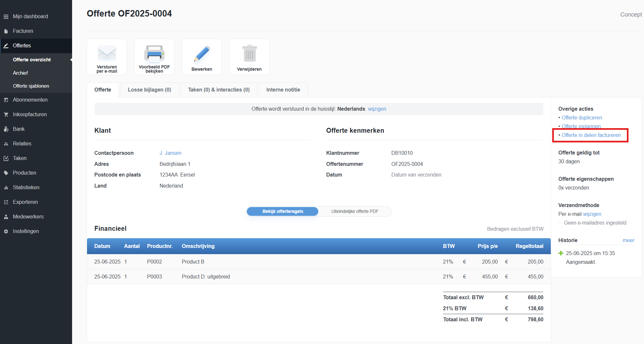Switch to the Interne notitie tab
The image size is (644, 344).
(x=283, y=90)
